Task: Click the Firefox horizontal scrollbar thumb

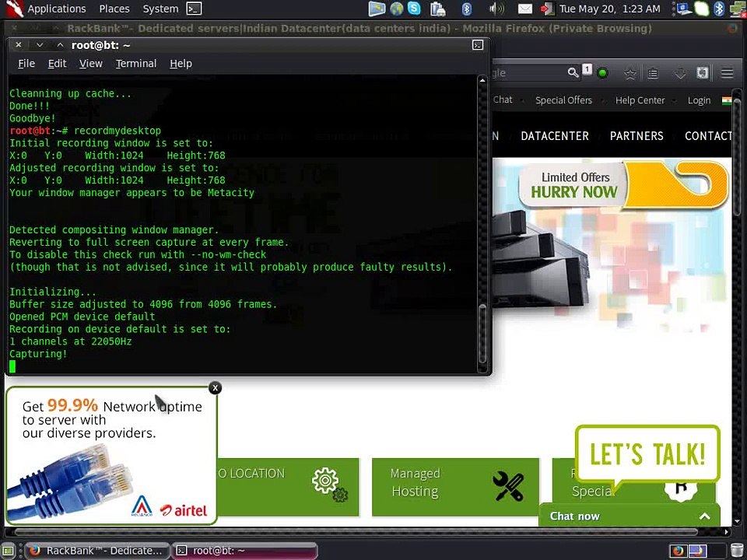Action: pos(356,531)
